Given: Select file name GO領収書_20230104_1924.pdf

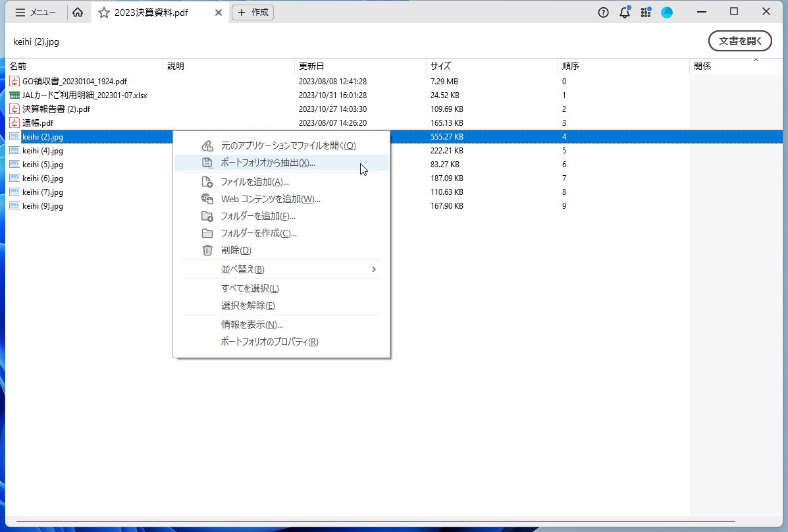Looking at the screenshot, I should click(x=74, y=81).
